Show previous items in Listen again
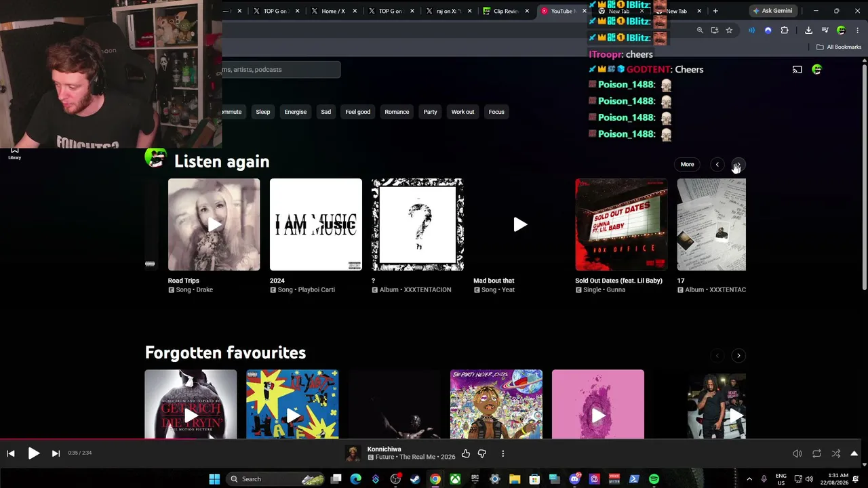 pyautogui.click(x=717, y=164)
